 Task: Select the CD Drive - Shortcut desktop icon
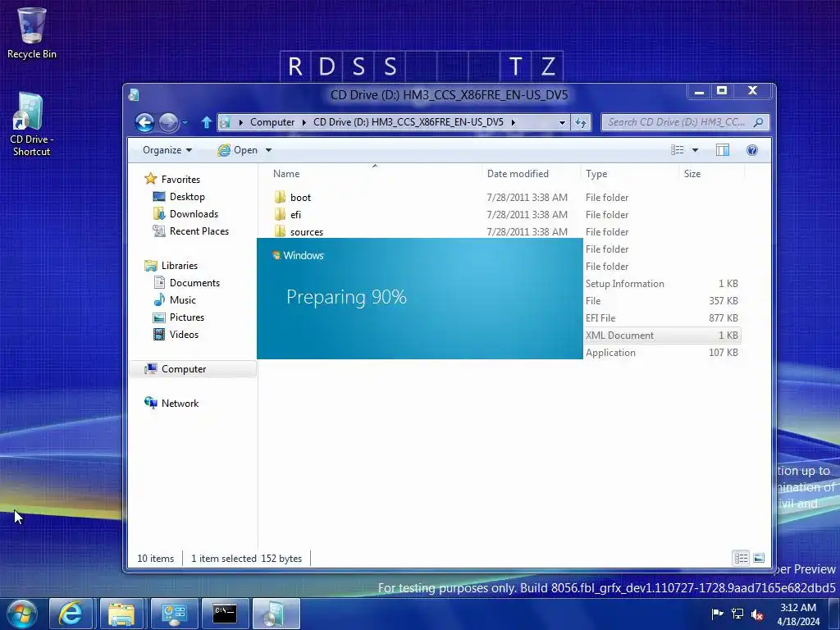32,125
